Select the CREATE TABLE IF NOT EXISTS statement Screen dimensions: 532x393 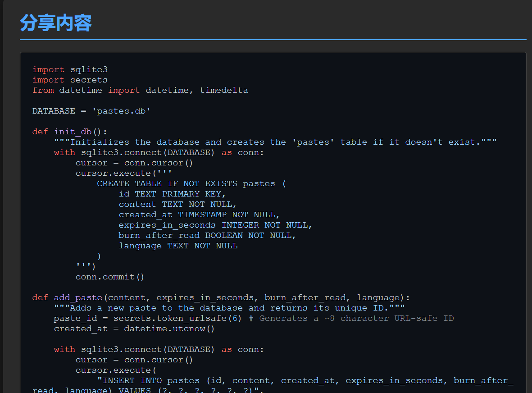coord(189,183)
